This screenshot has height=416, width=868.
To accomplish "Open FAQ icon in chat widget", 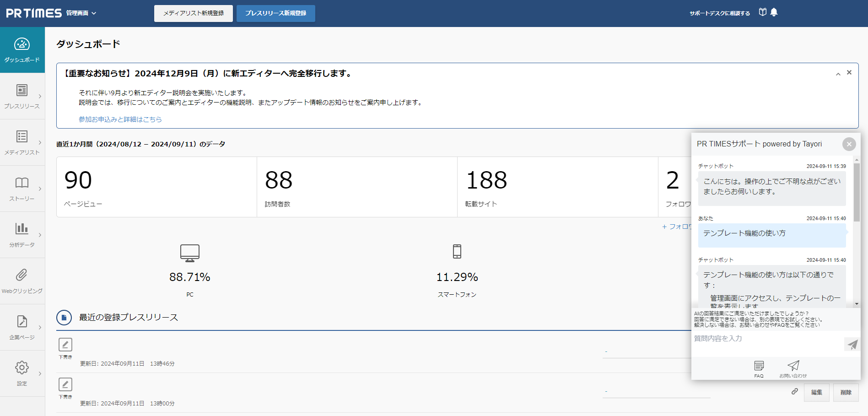I will coord(759,368).
